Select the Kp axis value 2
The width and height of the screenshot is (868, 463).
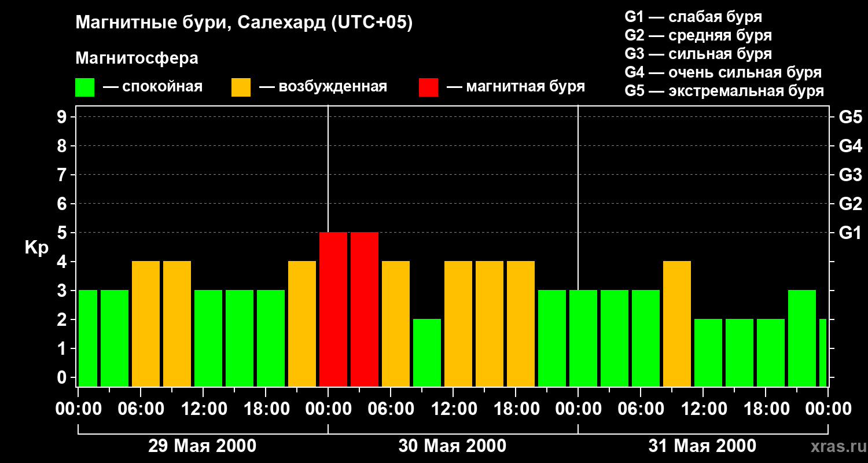[63, 319]
